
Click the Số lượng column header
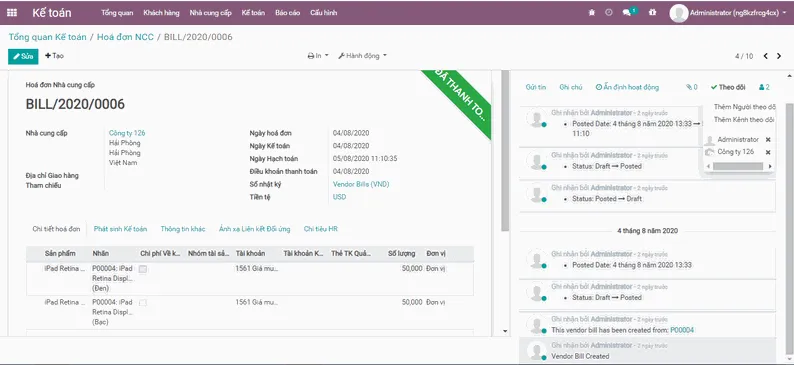(402, 254)
